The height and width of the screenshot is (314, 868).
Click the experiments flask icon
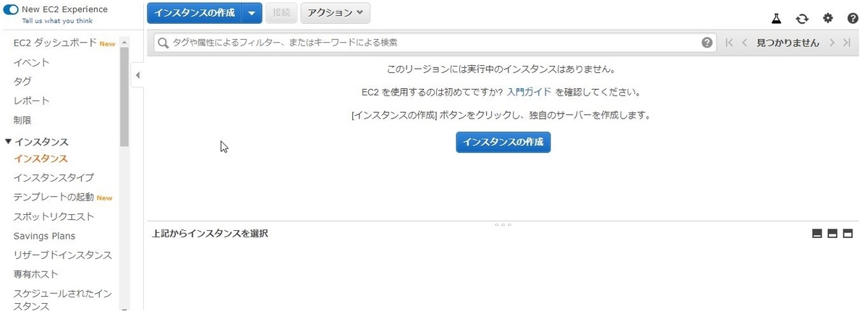777,19
